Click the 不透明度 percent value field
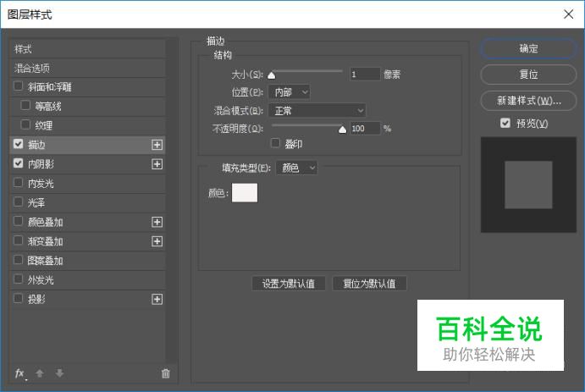The height and width of the screenshot is (392, 585). pyautogui.click(x=365, y=129)
